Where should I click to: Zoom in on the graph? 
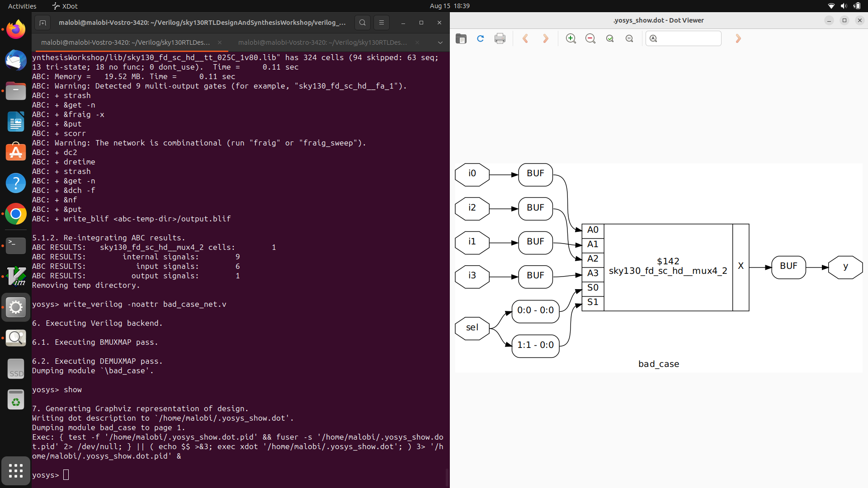(x=571, y=39)
